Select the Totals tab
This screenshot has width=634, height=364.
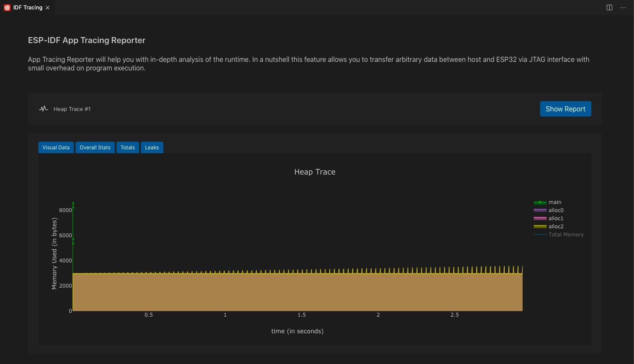[x=128, y=147]
